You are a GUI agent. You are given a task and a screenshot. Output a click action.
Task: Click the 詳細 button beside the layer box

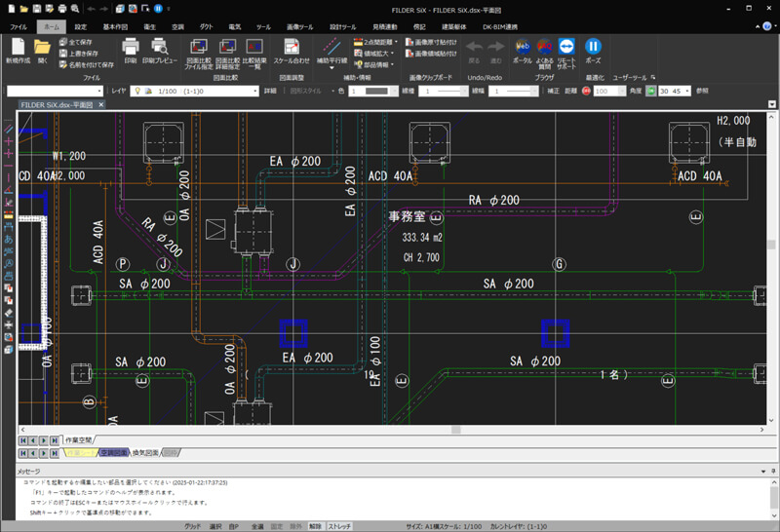(270, 91)
